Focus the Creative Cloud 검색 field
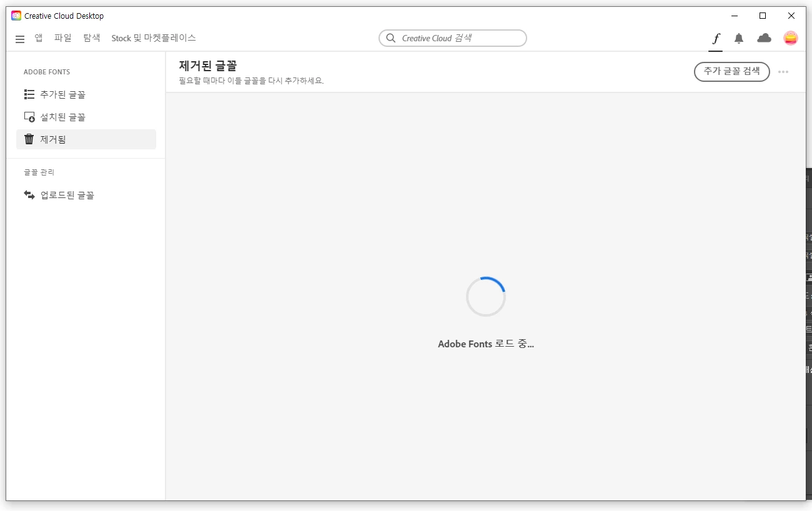Image resolution: width=812 pixels, height=511 pixels. click(453, 38)
